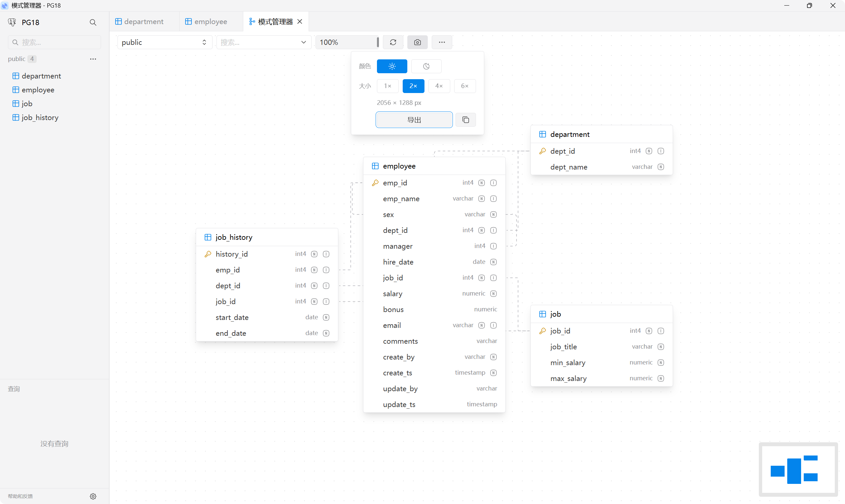Image resolution: width=845 pixels, height=504 pixels.
Task: Close the 模式管理器 tab
Action: click(300, 21)
